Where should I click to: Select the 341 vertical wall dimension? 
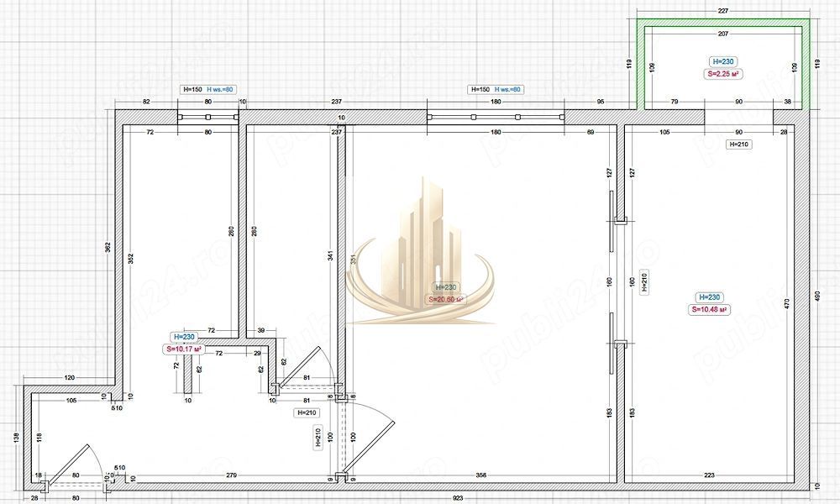point(329,256)
